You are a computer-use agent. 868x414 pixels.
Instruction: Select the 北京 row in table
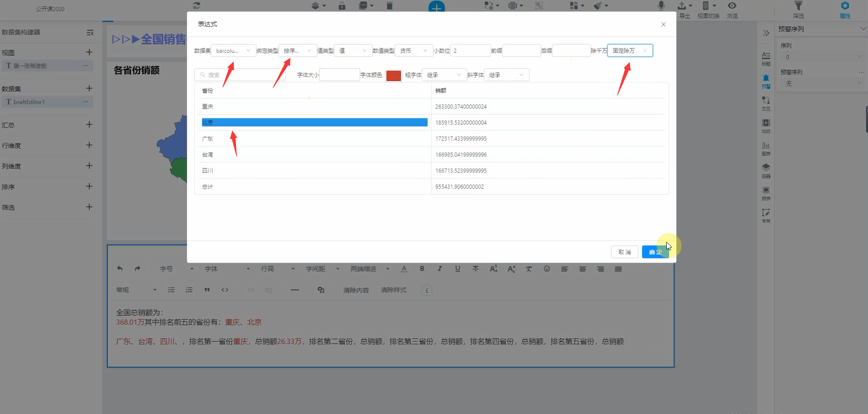coord(315,122)
